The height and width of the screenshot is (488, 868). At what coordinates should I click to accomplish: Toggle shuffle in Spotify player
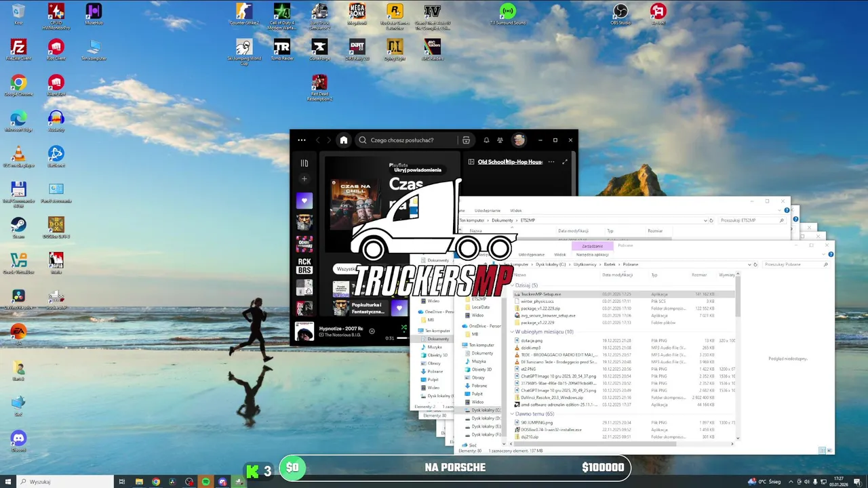[403, 328]
